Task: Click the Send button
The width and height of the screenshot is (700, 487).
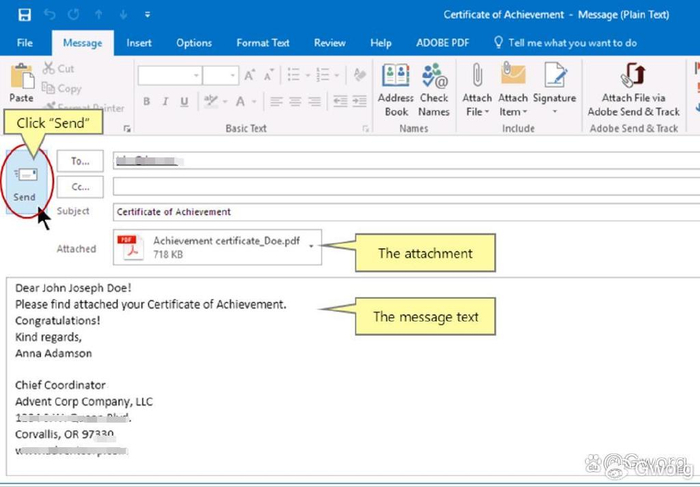Action: point(25,182)
